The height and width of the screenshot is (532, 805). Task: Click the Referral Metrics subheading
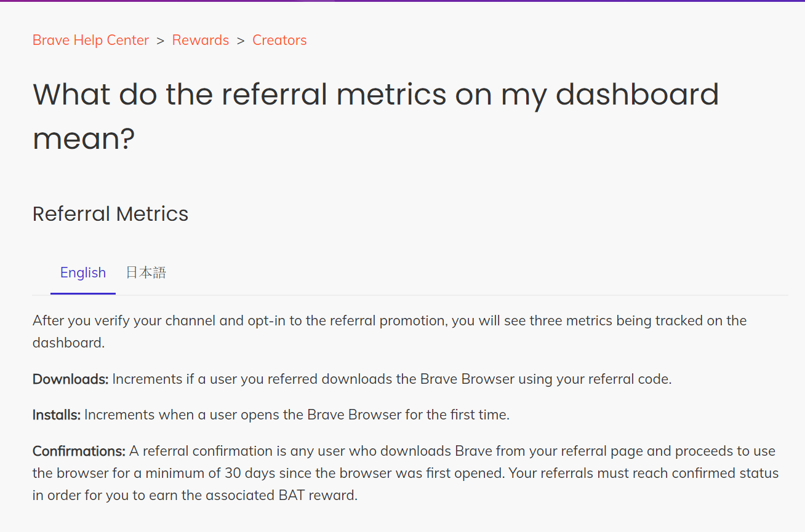point(110,214)
